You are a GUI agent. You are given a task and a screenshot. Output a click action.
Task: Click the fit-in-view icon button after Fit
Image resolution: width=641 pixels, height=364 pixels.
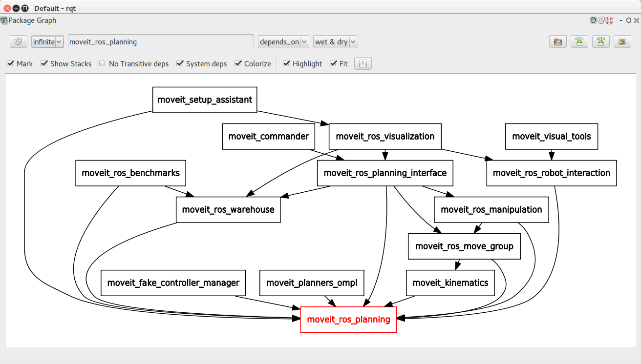(x=363, y=63)
